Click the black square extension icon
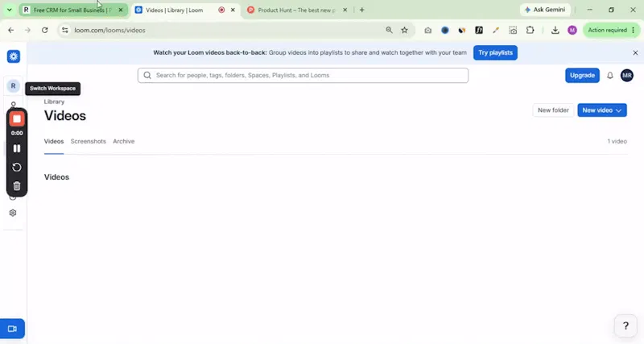Image resolution: width=644 pixels, height=344 pixels. (479, 30)
